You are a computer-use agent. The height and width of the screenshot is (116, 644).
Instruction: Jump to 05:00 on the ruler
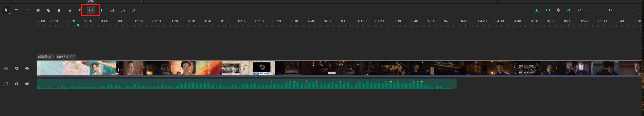pos(551,21)
